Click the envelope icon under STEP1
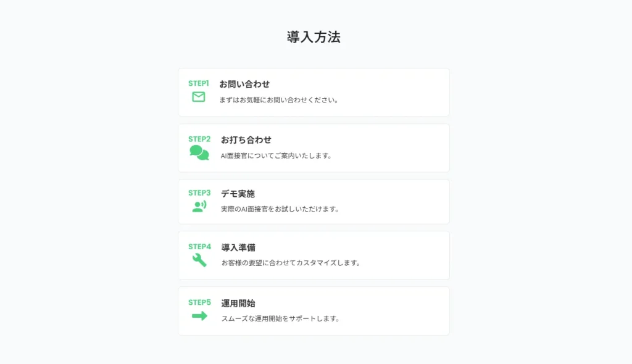Image resolution: width=632 pixels, height=364 pixels. pyautogui.click(x=199, y=97)
